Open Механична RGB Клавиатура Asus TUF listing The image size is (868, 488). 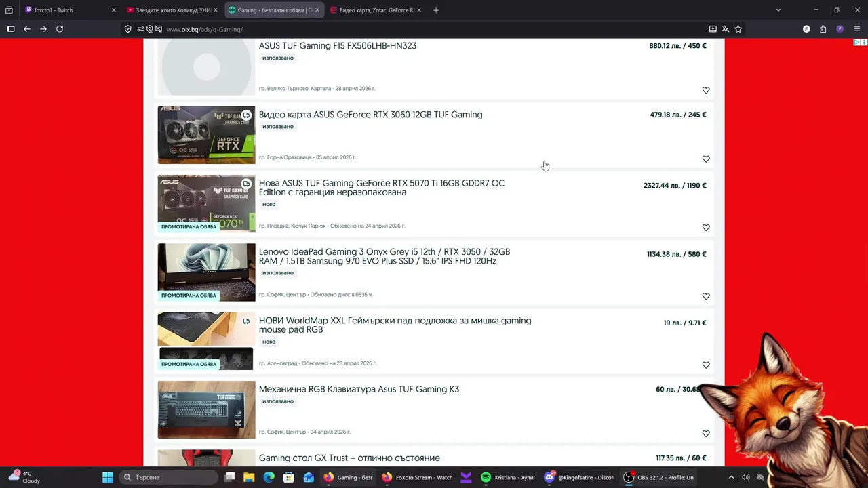(359, 389)
